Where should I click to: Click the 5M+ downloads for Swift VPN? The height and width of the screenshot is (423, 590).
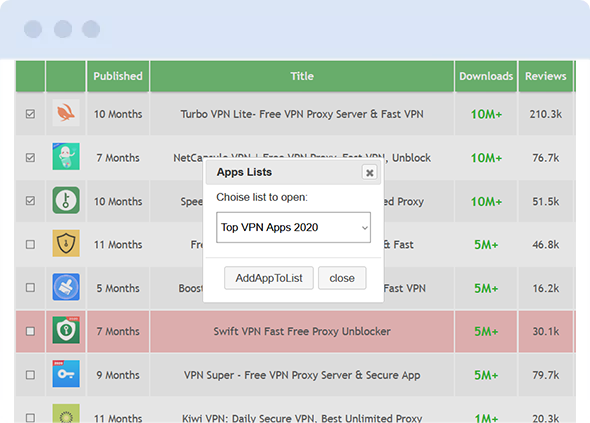[486, 332]
